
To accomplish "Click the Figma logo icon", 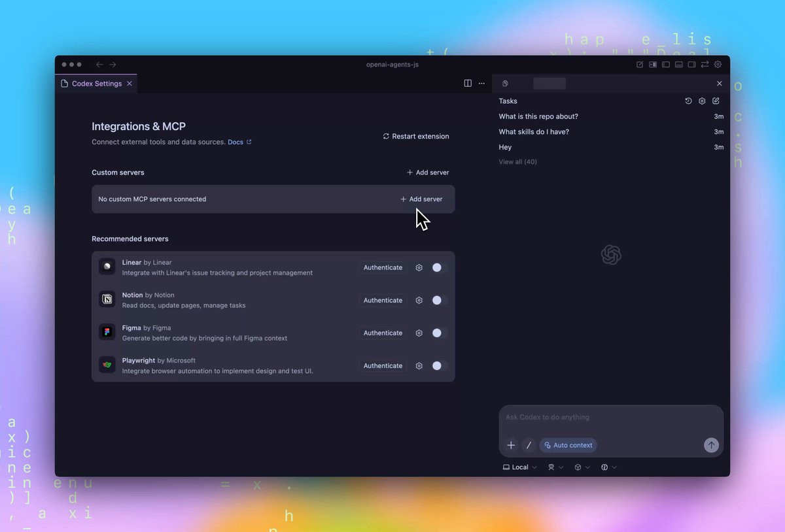I will pos(107,332).
